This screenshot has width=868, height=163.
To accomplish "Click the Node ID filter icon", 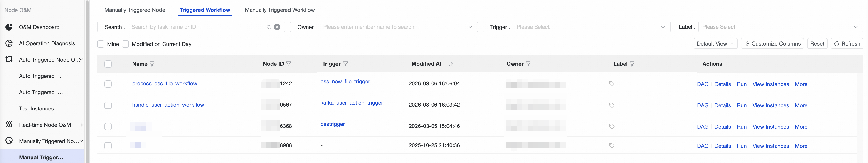I will click(x=289, y=64).
